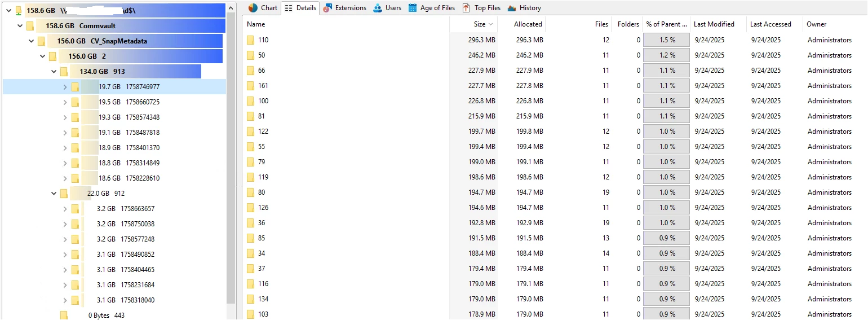Select the 1758577248 tree item
868x320 pixels.
(138, 239)
